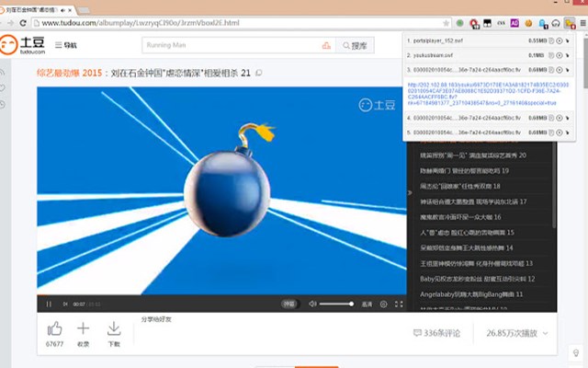
Task: Like the video with thumbs-up icon
Action: [55, 328]
